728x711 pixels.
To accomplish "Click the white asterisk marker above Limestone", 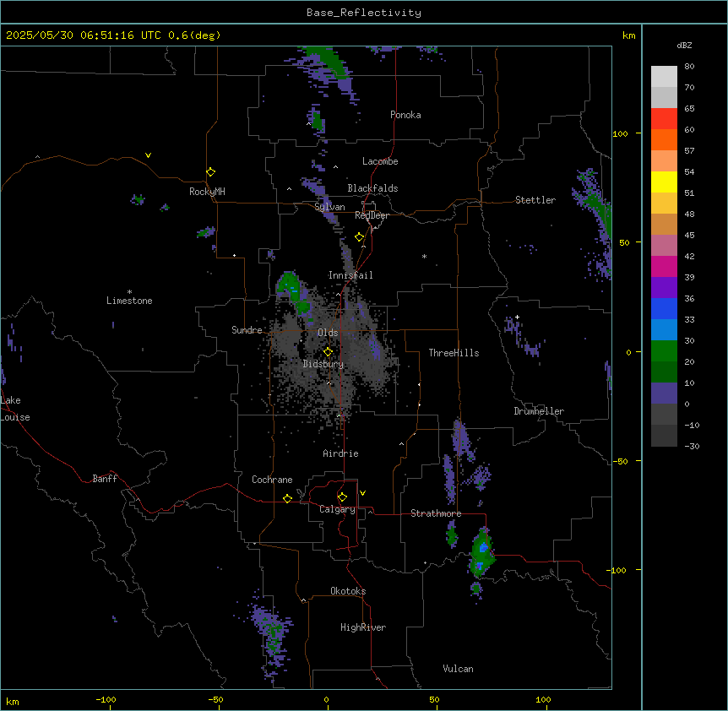I will coord(129,292).
